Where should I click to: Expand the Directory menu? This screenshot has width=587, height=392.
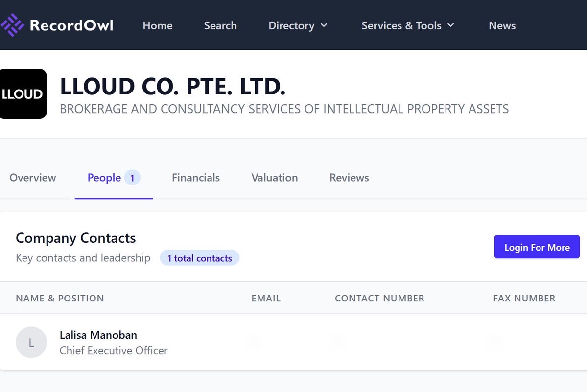298,25
